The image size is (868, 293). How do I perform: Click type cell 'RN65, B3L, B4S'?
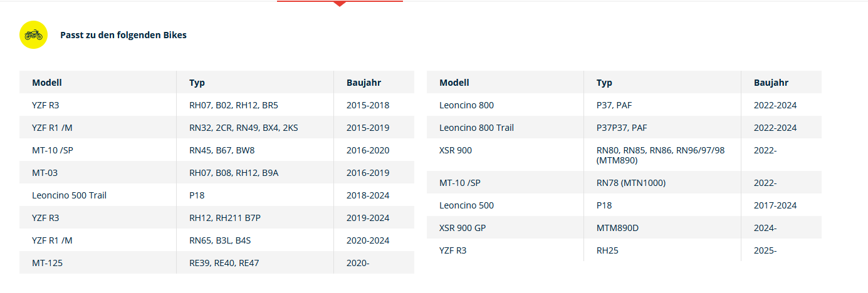point(220,240)
